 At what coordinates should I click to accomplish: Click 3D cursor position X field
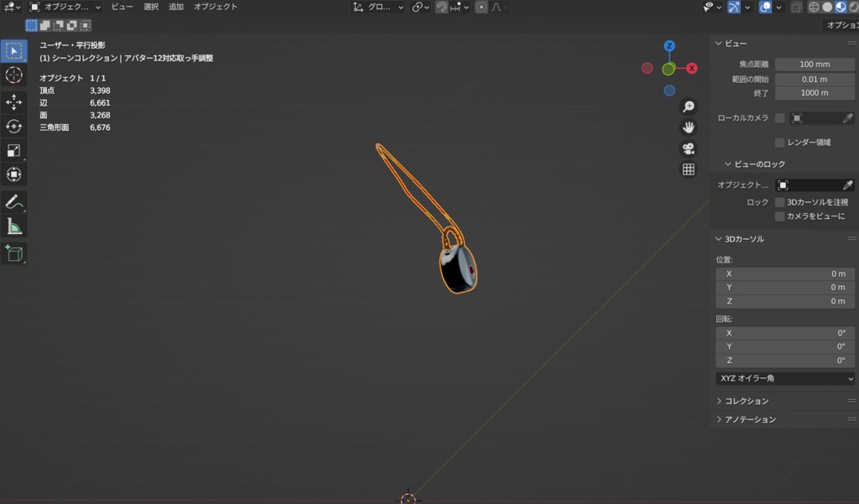coord(785,273)
